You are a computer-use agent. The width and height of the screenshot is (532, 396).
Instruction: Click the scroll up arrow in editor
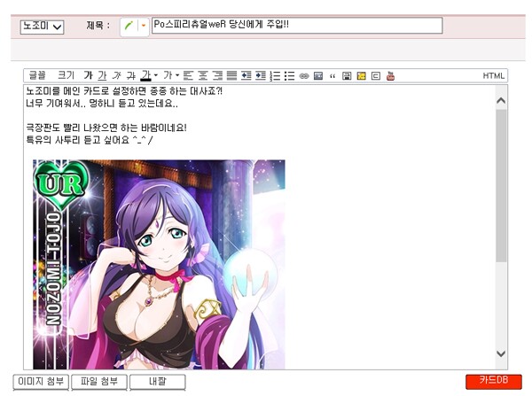[501, 100]
